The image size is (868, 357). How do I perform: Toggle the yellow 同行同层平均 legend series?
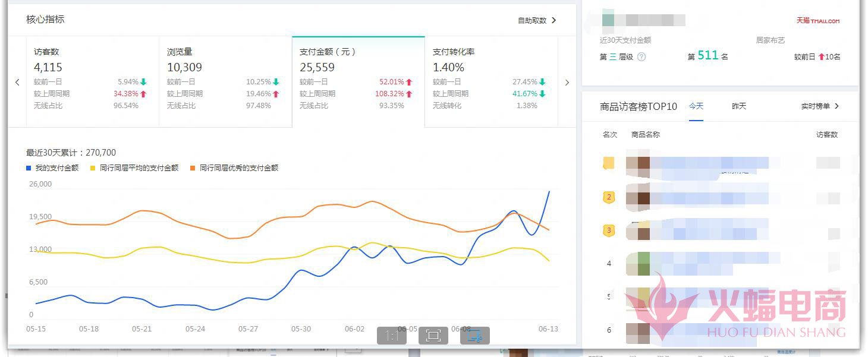click(134, 168)
